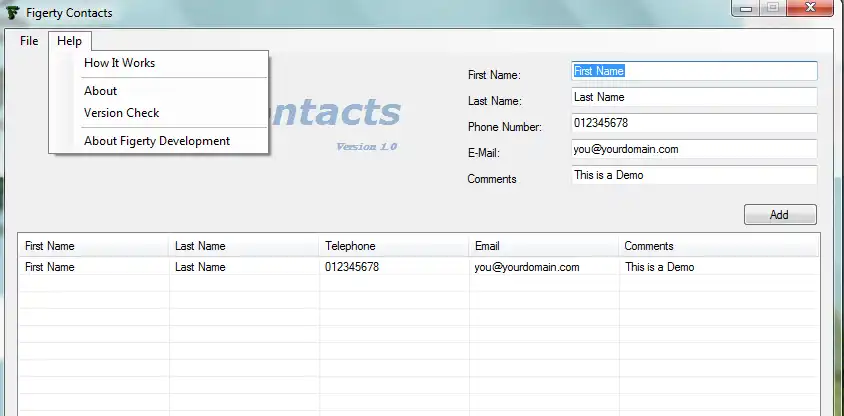Sort by Last Name column header
Viewport: 844px width, 416px height.
point(243,246)
